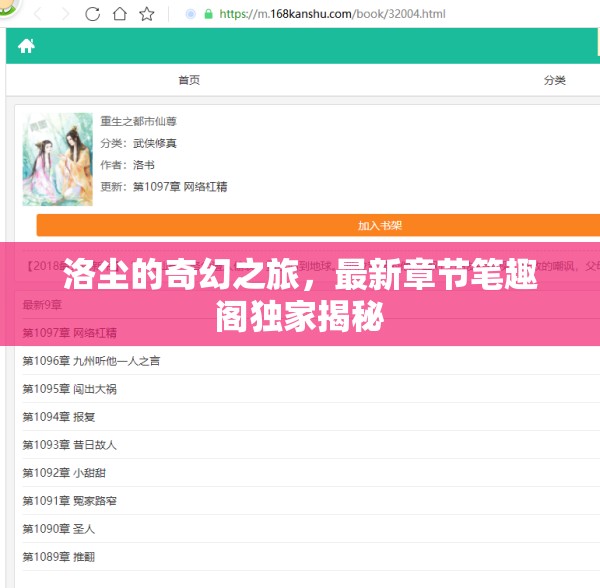Open chapter 第1092章 小甜甜
This screenshot has width=600, height=588.
[64, 473]
